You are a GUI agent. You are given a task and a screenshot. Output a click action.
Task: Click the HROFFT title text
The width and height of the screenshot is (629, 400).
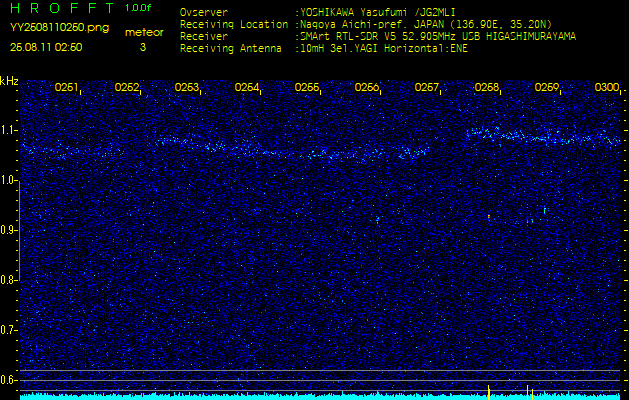pyautogui.click(x=62, y=8)
